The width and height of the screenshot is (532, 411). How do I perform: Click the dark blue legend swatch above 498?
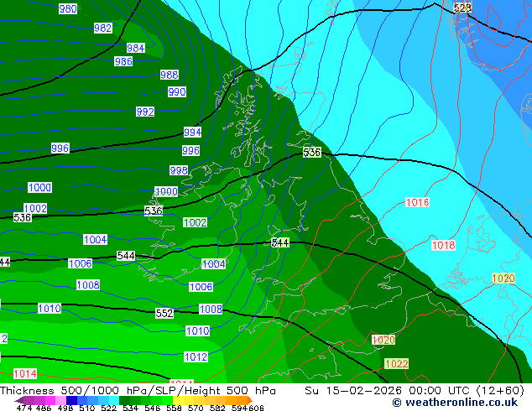click(x=71, y=400)
